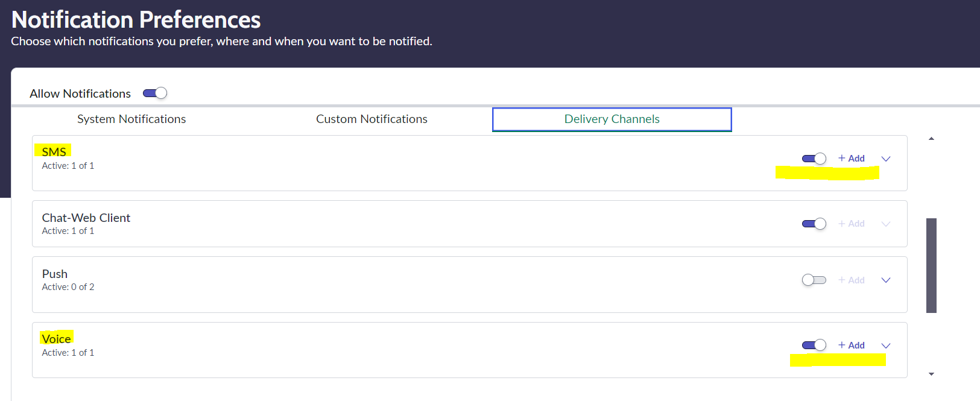980x401 pixels.
Task: Click Add for Chat-Web Client
Action: 852,224
